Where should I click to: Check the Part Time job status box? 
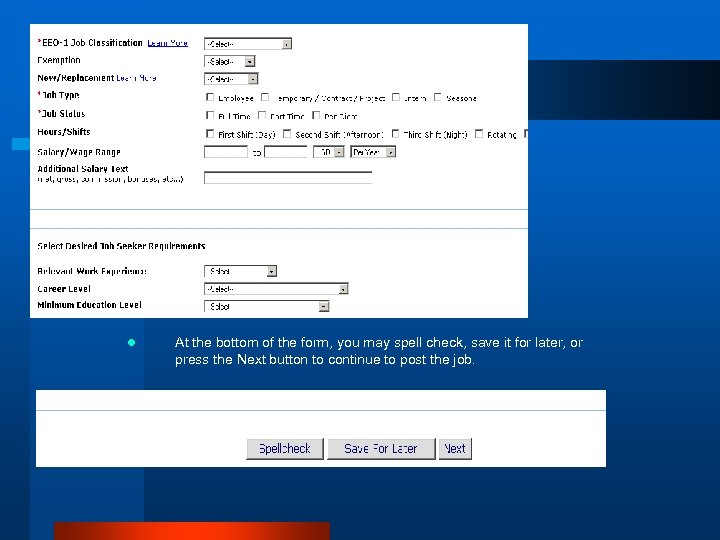click(x=262, y=115)
